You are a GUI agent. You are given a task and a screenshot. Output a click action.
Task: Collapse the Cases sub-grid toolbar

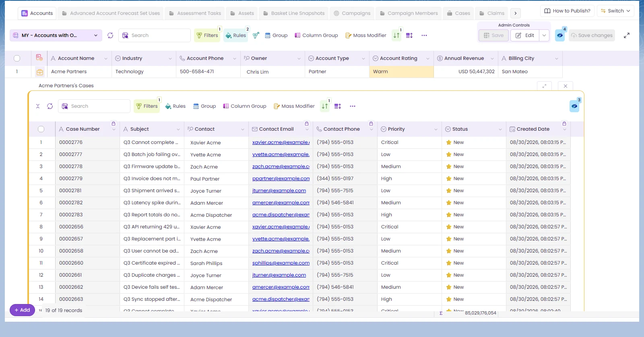38,106
